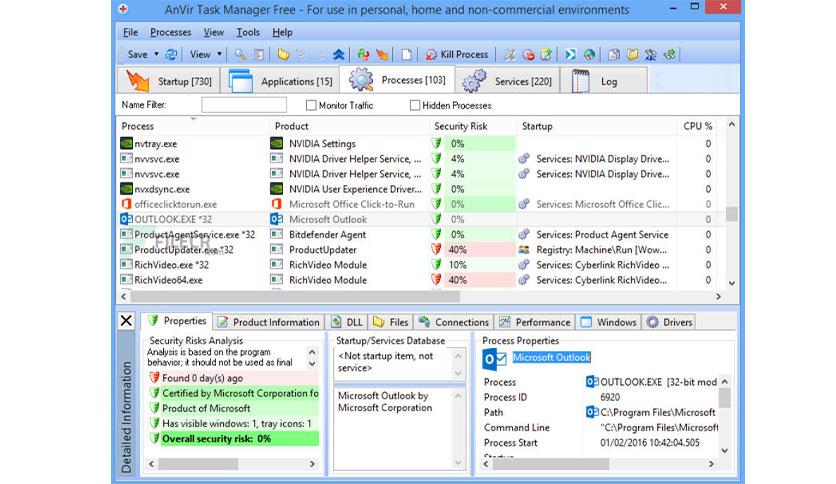Screen dimensions: 836x484
Task: Click the orange arrow toolbar icon
Action: pos(382,54)
